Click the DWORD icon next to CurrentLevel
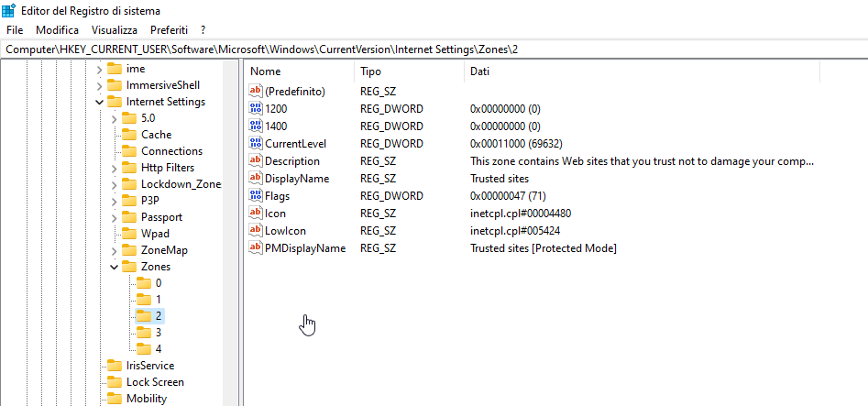The width and height of the screenshot is (868, 406). (256, 144)
